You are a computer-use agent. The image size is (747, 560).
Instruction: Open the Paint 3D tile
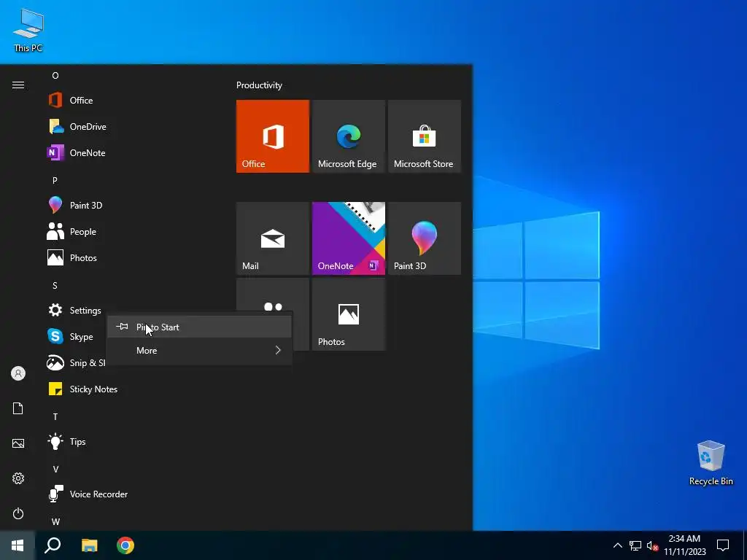[x=425, y=238]
